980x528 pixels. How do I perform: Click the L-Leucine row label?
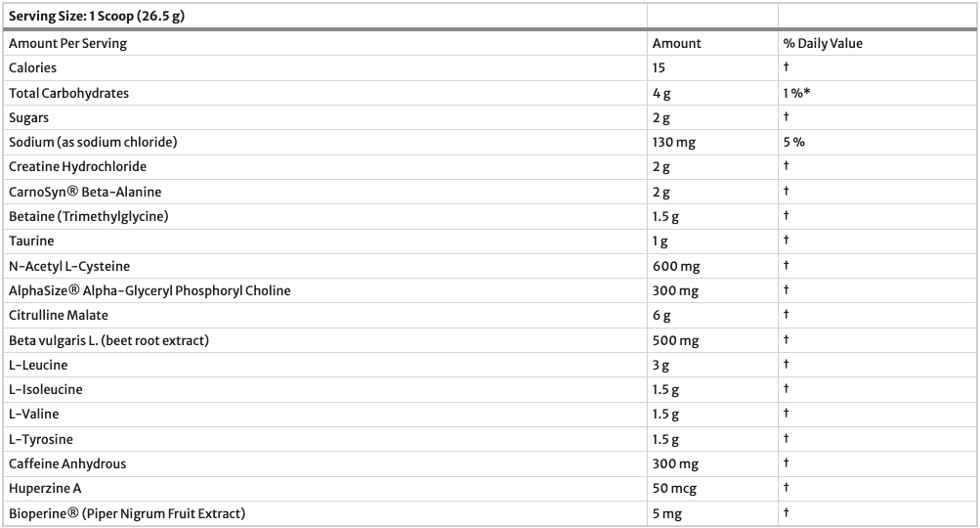(x=38, y=365)
